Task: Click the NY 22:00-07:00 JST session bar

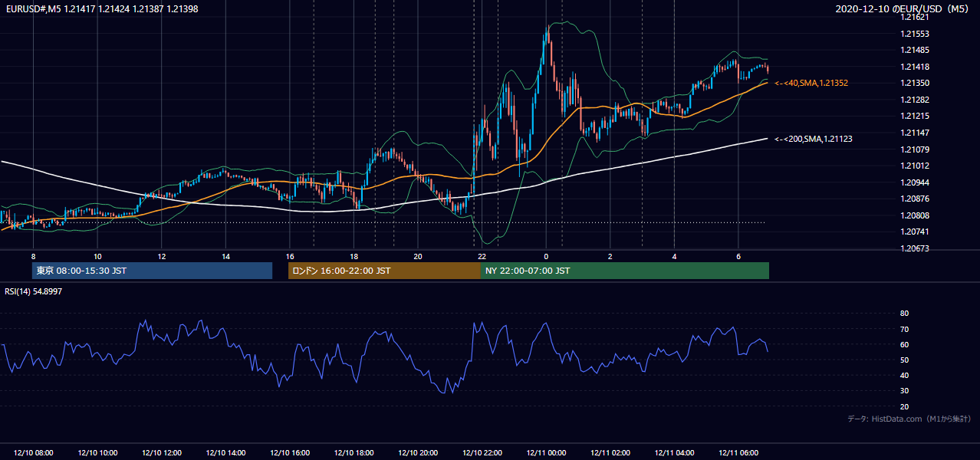Action: 625,271
